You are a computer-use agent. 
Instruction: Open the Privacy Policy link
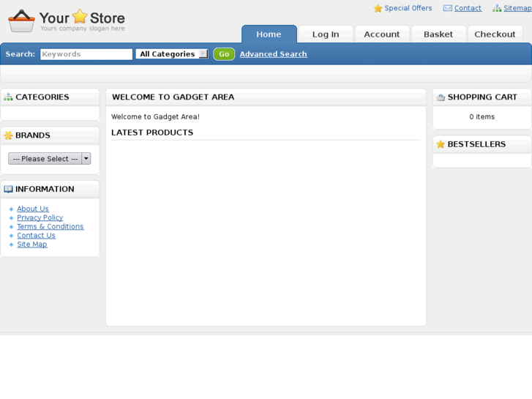click(40, 217)
